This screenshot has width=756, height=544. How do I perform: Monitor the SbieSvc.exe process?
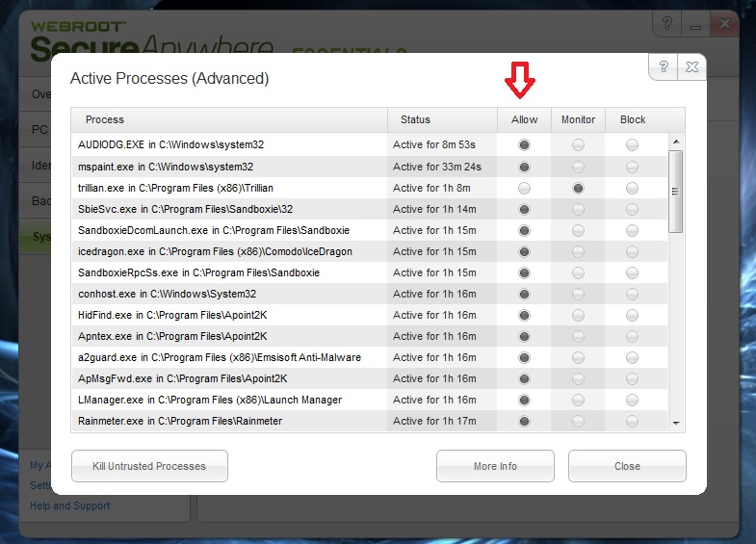578,209
